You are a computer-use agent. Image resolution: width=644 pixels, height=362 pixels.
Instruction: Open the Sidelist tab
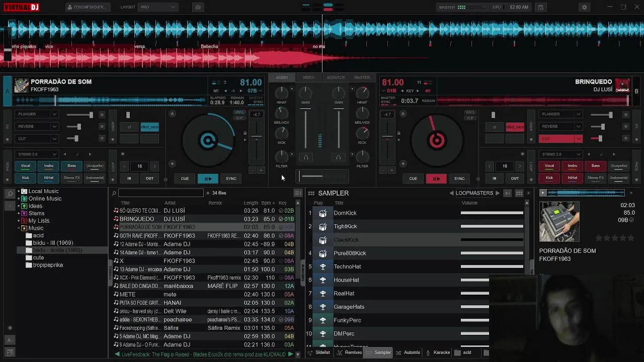coord(319,352)
